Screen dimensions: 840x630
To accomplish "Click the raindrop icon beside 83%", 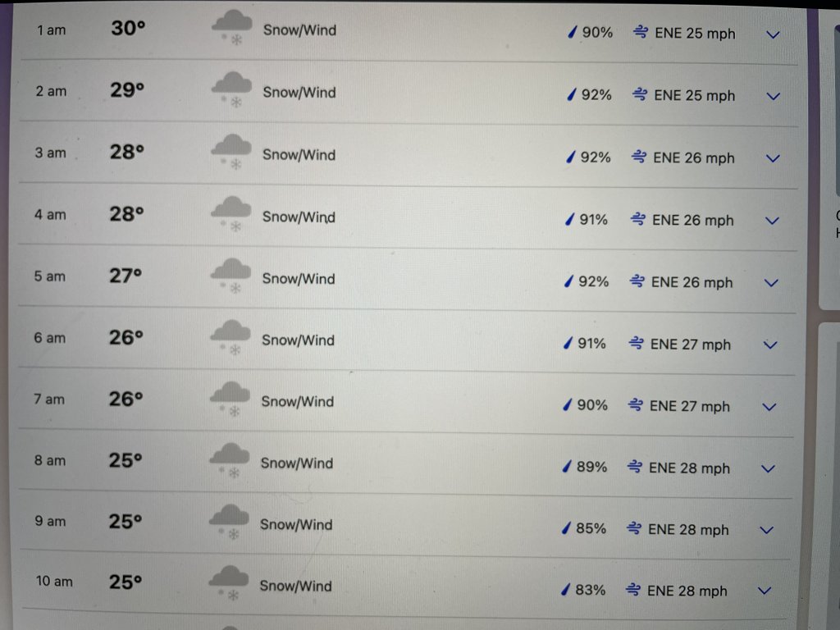I will [x=564, y=590].
